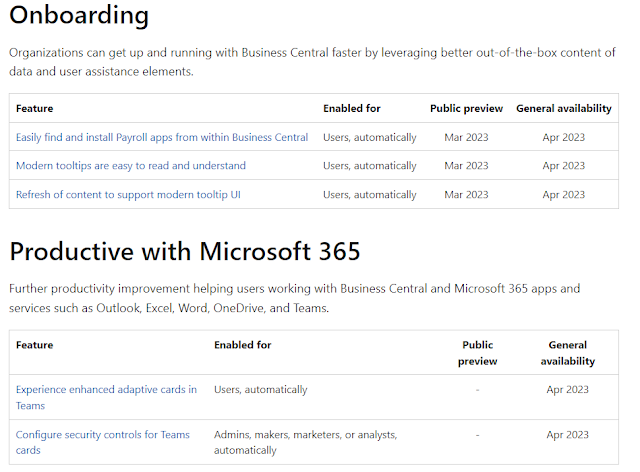
Task: Click Apr 2023 in adaptive cards row
Action: coord(567,390)
